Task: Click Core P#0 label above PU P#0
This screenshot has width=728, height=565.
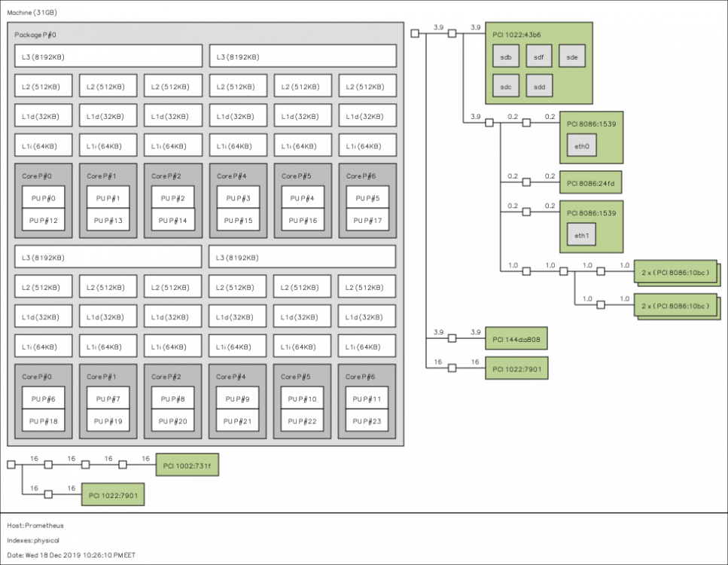Action: 37,176
